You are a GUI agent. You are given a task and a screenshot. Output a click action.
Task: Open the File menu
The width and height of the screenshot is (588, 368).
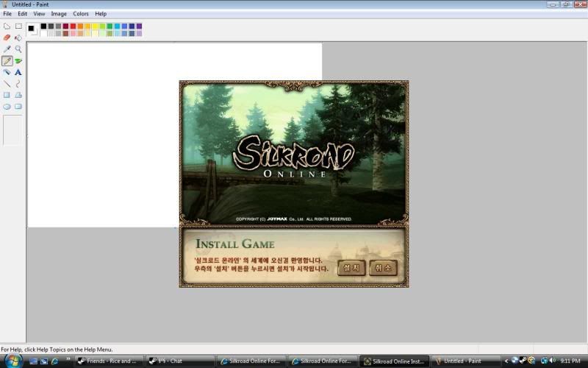pos(7,14)
